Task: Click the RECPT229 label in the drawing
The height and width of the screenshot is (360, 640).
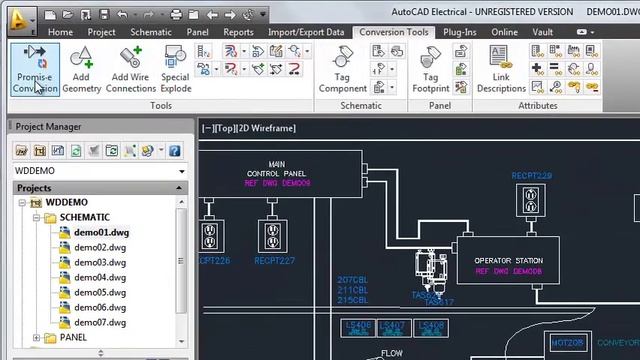Action: tap(531, 176)
